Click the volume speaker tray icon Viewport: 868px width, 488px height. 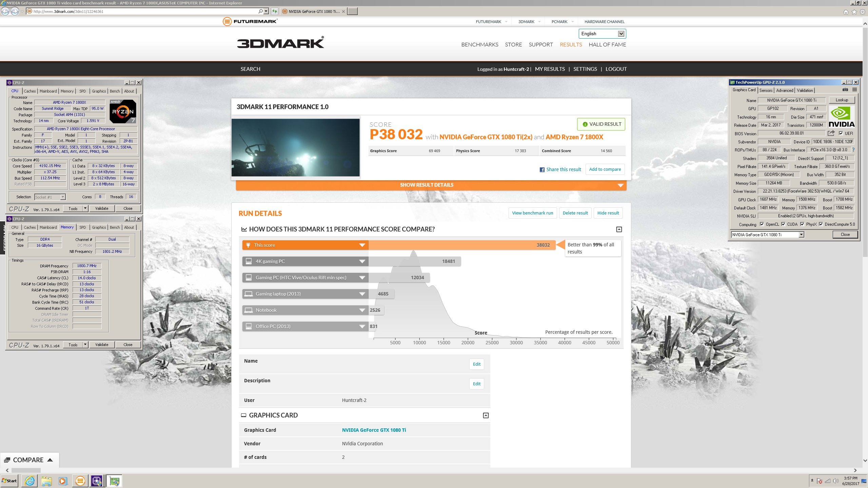(x=835, y=481)
